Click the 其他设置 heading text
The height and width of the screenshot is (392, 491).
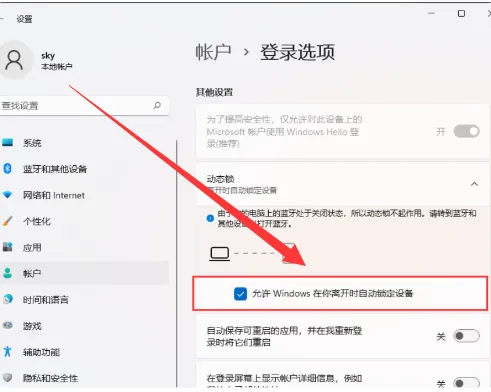click(214, 92)
